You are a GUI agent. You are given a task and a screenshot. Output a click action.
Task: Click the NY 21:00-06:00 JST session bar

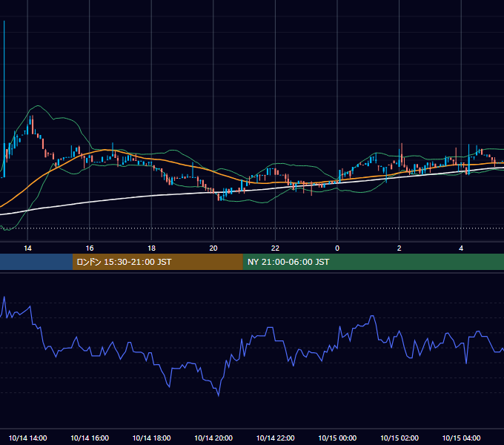(373, 262)
